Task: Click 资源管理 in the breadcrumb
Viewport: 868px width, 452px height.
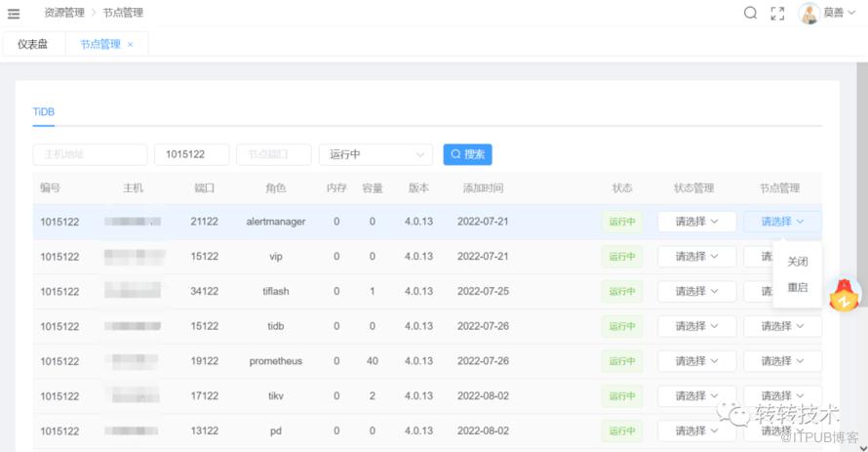Action: tap(64, 13)
